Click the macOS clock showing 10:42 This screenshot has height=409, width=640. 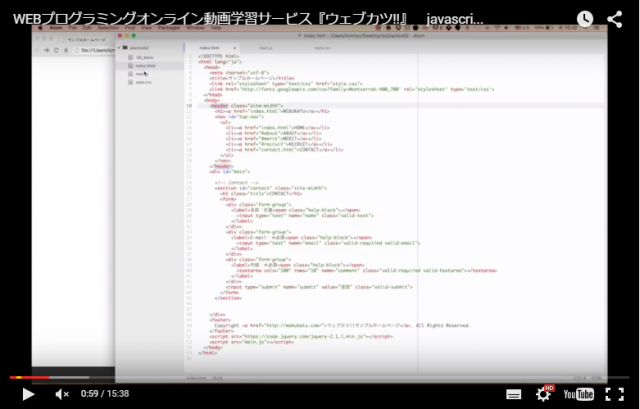click(x=569, y=28)
